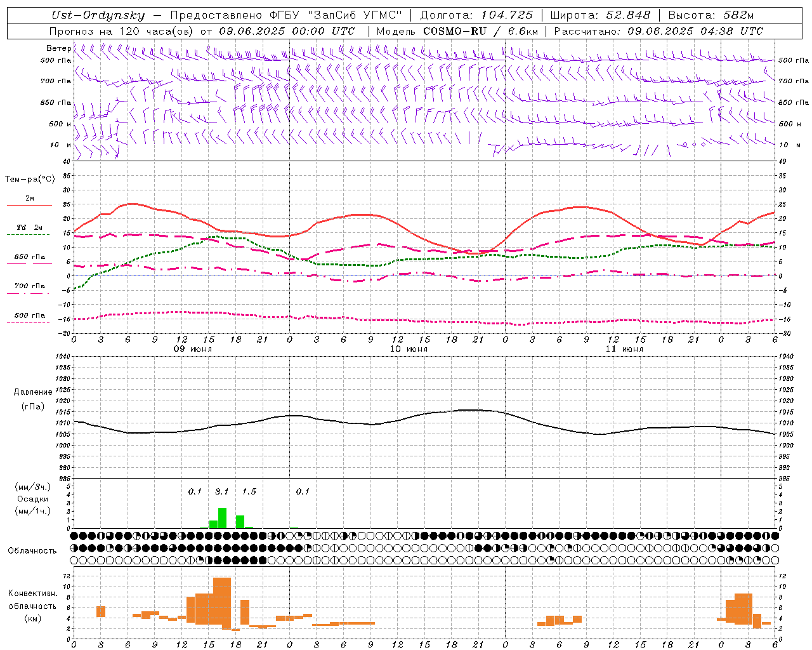Click the green "850 гПа" temperature legend entry

tap(29, 257)
